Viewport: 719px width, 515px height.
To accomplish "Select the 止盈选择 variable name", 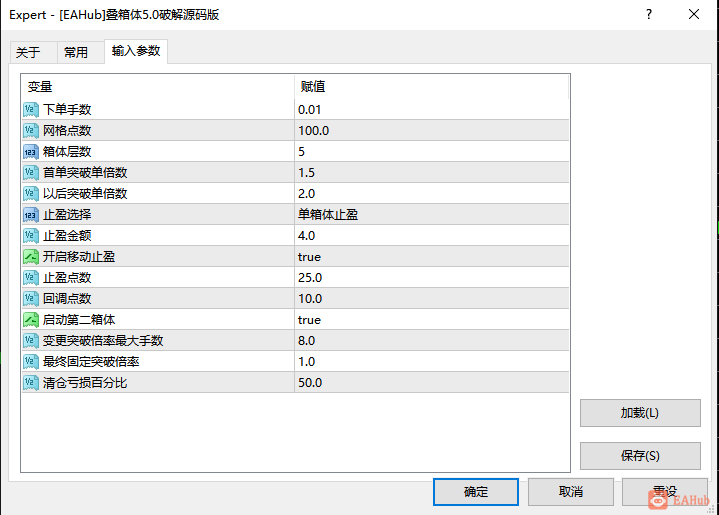I will (x=67, y=215).
